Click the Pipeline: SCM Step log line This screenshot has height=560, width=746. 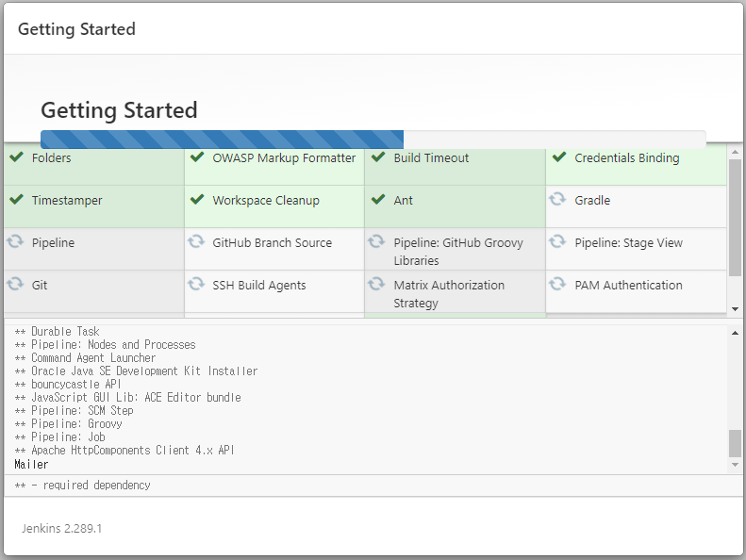(74, 411)
